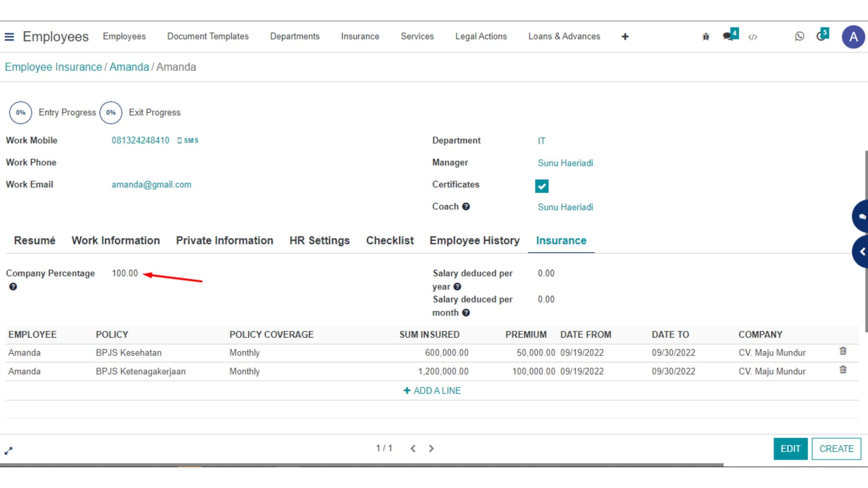868x488 pixels.
Task: Click the Exit Progress 0% indicator
Action: click(x=111, y=113)
